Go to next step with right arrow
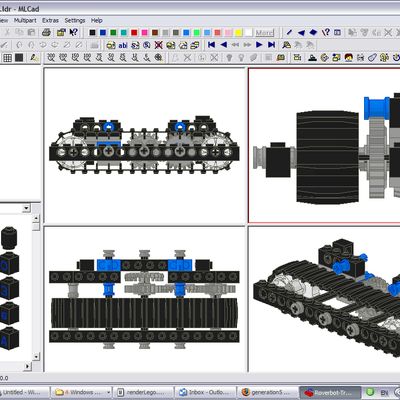This screenshot has width=400, height=400. [259, 45]
